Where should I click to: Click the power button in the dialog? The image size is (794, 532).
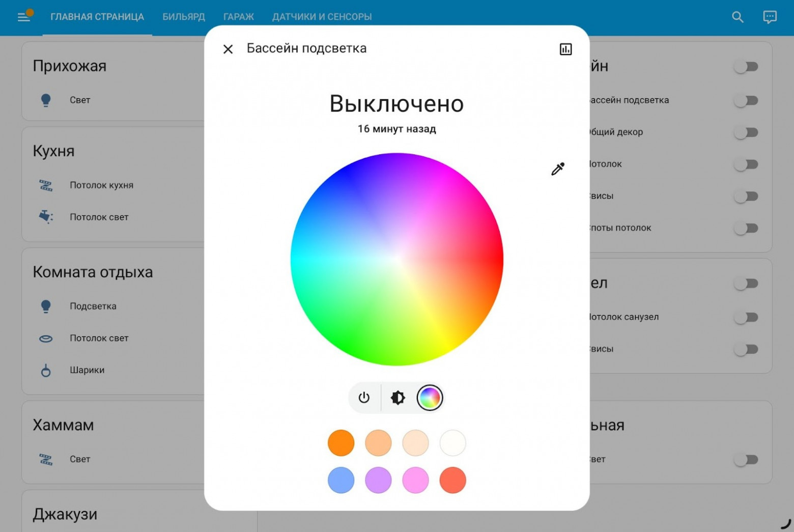(x=364, y=398)
